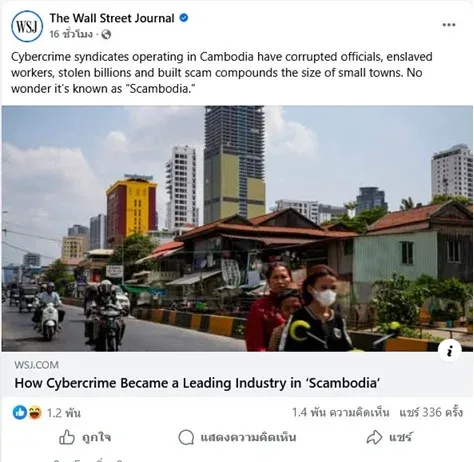The width and height of the screenshot is (474, 462).
Task: Open the 'Scambodia' article headline
Action: (x=197, y=383)
